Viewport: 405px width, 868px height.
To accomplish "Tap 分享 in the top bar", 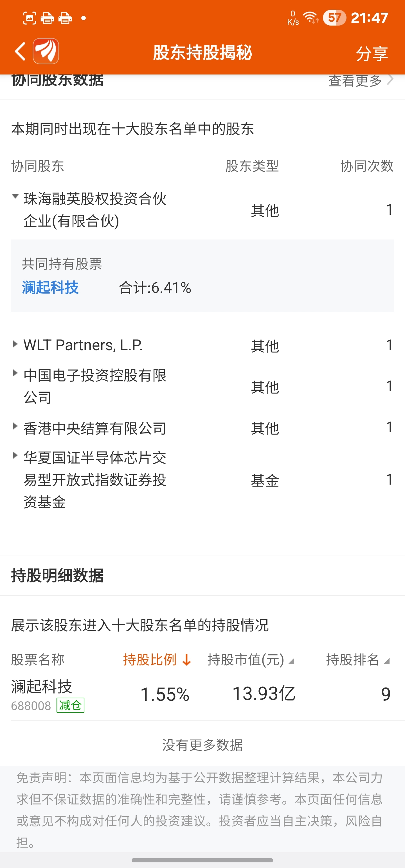I will pos(372,54).
